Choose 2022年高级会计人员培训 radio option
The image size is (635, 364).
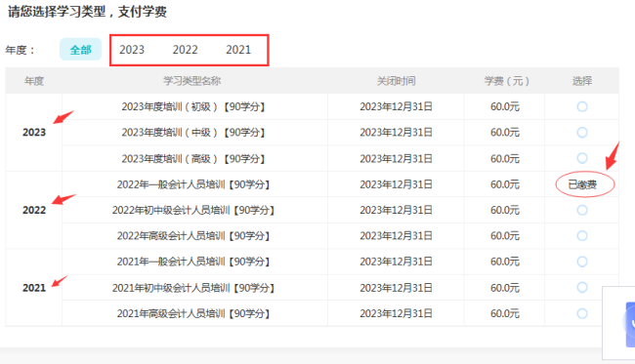click(582, 236)
